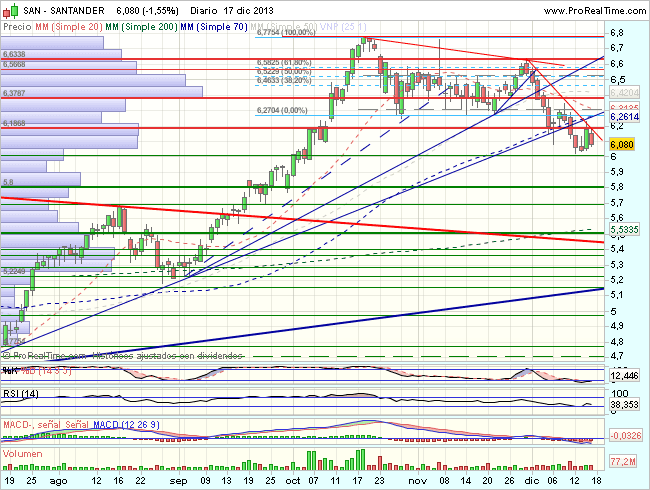Screen dimensions: 650x490
Task: Select faded MM (Simple 50) legend entry
Action: click(x=284, y=27)
